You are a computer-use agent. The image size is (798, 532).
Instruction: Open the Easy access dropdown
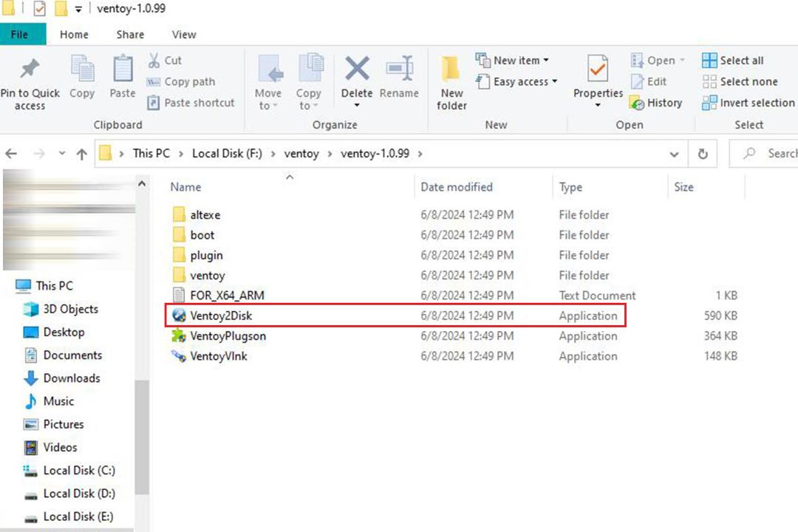(x=516, y=81)
